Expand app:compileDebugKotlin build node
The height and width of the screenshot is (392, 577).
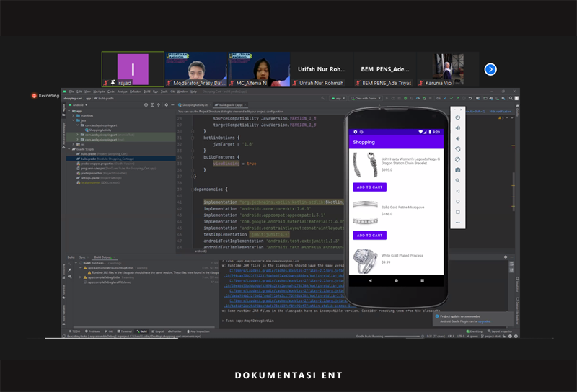(x=80, y=277)
